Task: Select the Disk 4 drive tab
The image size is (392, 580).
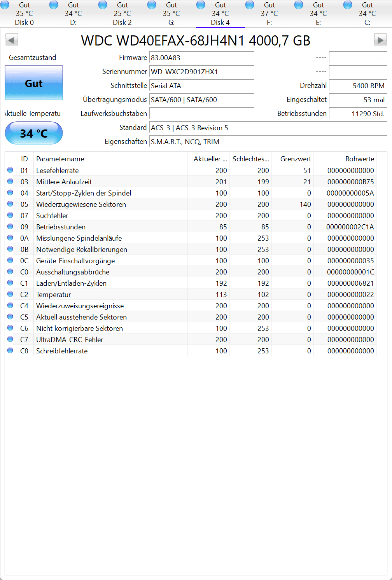Action: (x=220, y=14)
